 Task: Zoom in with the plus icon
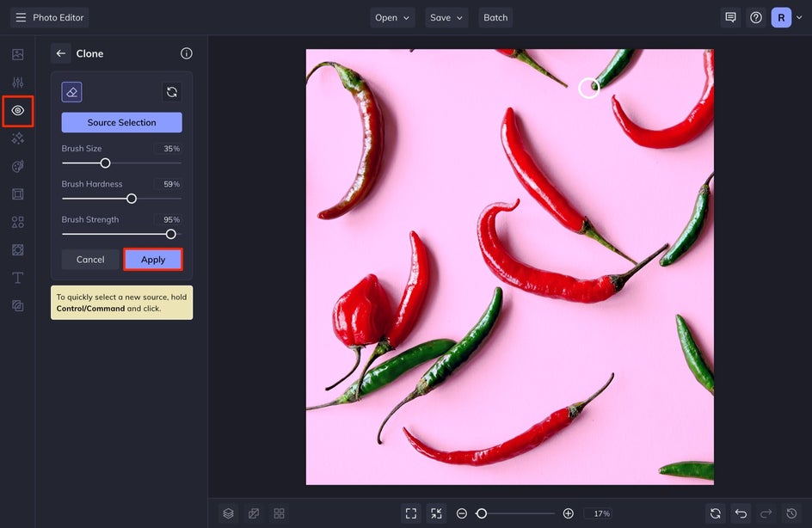[x=568, y=513]
